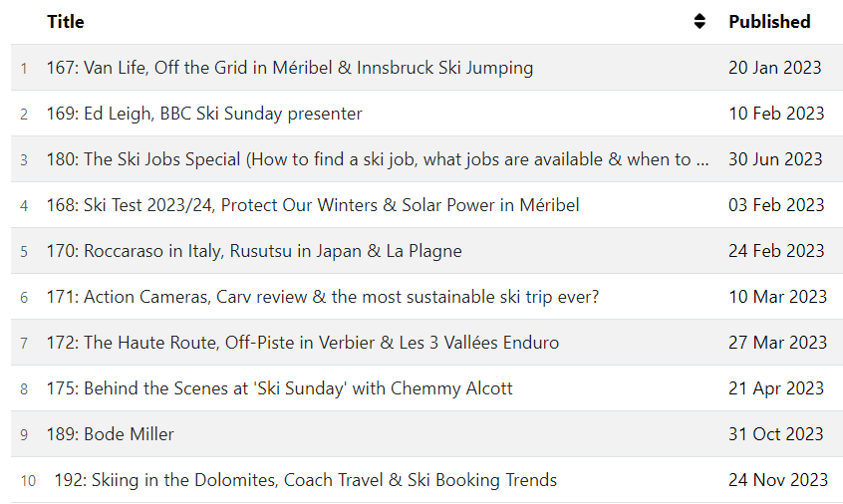Select the 24 Nov 2023 date cell

click(x=777, y=480)
